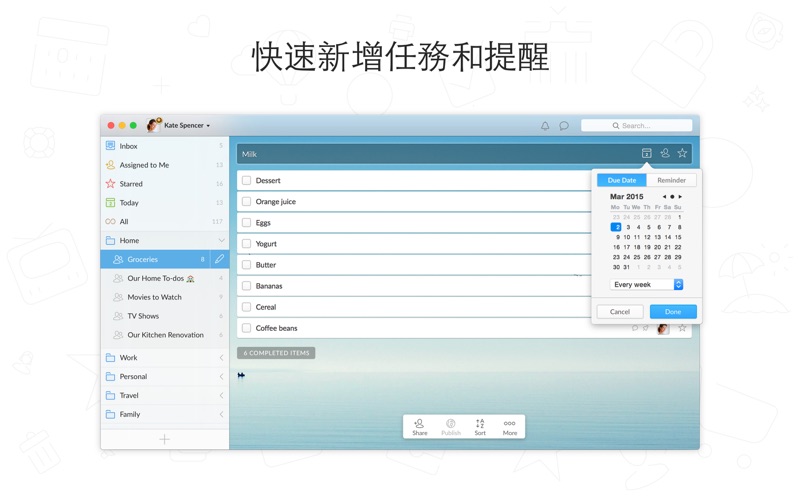This screenshot has height=500, width=800.
Task: Check off the Coffee beans task
Action: click(246, 328)
